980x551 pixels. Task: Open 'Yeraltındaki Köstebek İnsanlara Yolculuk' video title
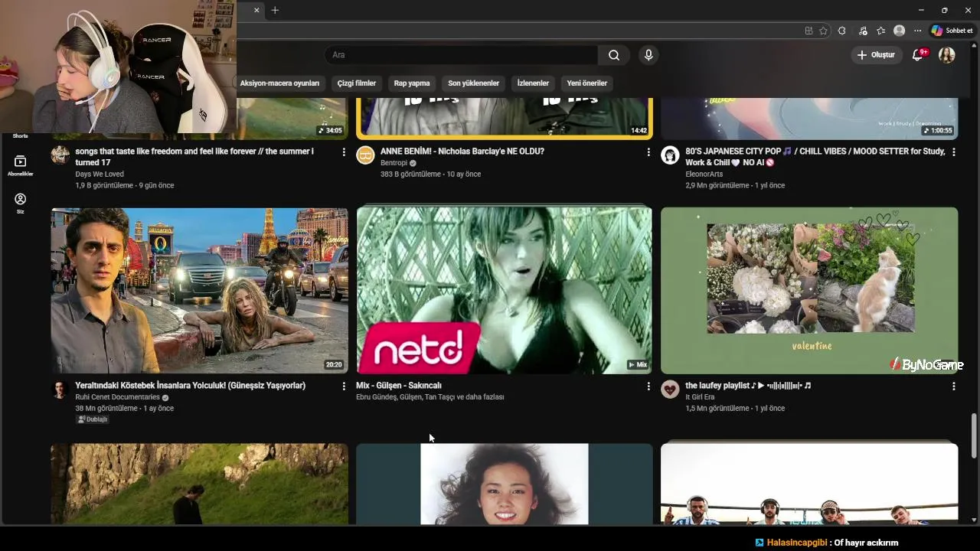click(x=190, y=386)
